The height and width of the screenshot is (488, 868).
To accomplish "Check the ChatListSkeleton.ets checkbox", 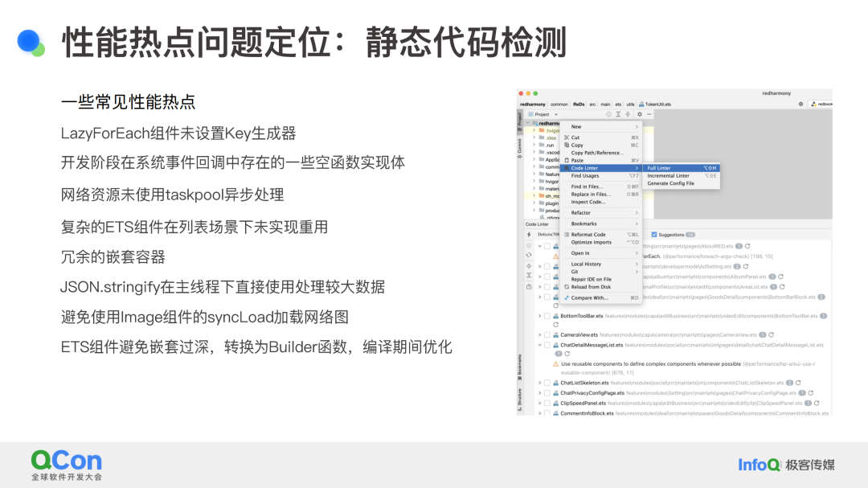I will (x=547, y=383).
